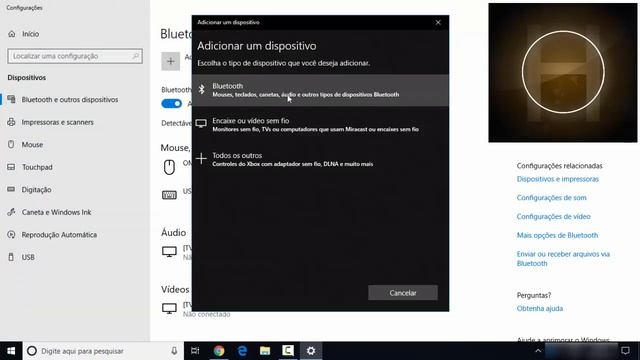640x360 pixels.
Task: Open Microsoft Edge from taskbar
Action: (x=242, y=351)
